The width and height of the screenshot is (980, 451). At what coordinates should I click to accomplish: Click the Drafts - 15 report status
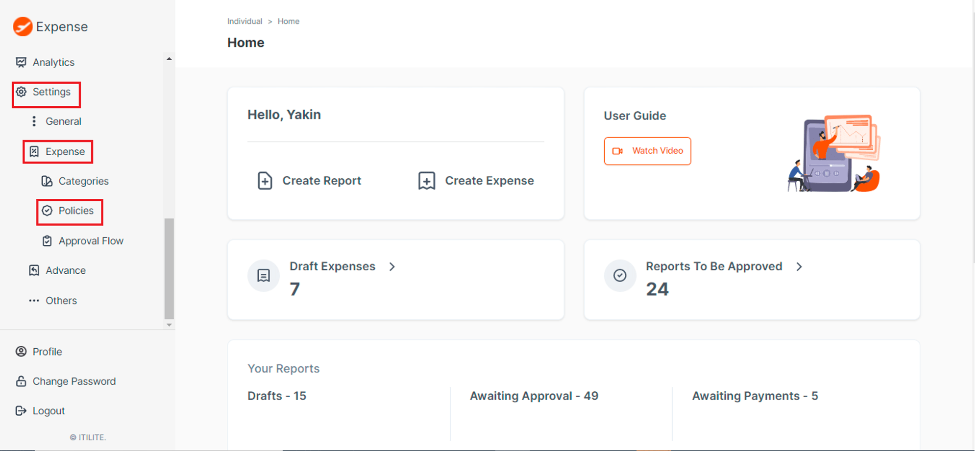click(277, 396)
